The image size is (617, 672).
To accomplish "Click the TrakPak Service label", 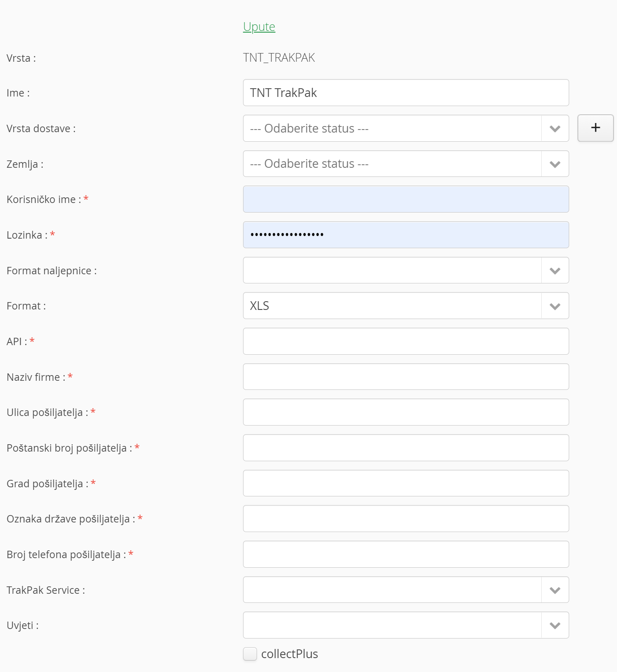I will coord(46,590).
